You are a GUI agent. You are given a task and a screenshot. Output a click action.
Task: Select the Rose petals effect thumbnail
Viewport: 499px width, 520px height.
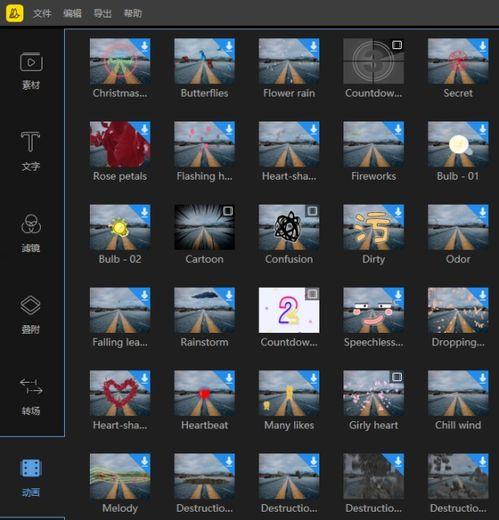[x=120, y=144]
